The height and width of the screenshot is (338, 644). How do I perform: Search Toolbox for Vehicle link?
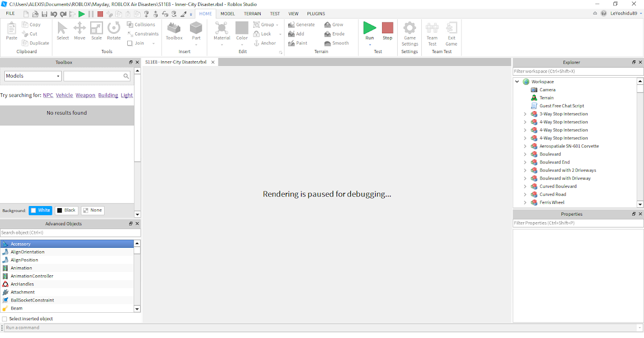click(x=64, y=95)
